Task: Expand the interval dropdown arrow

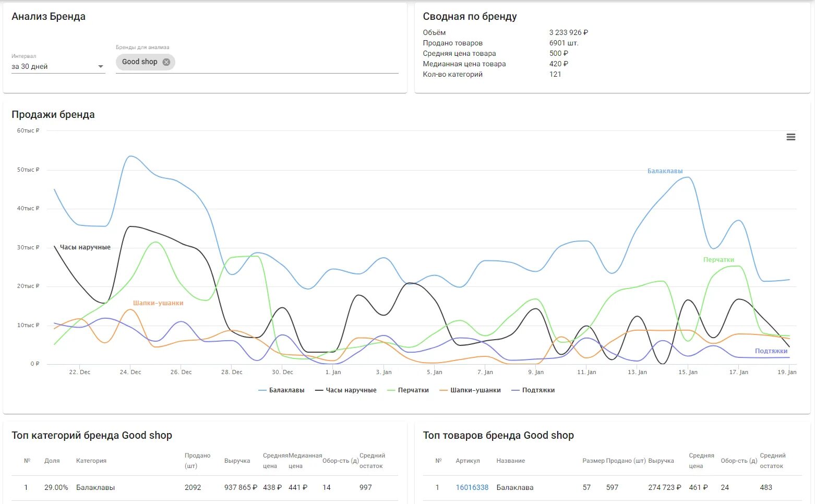Action: coord(101,67)
